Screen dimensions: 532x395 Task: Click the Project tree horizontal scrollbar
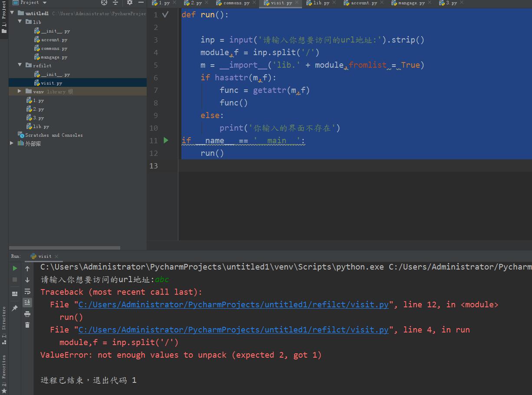pyautogui.click(x=65, y=248)
